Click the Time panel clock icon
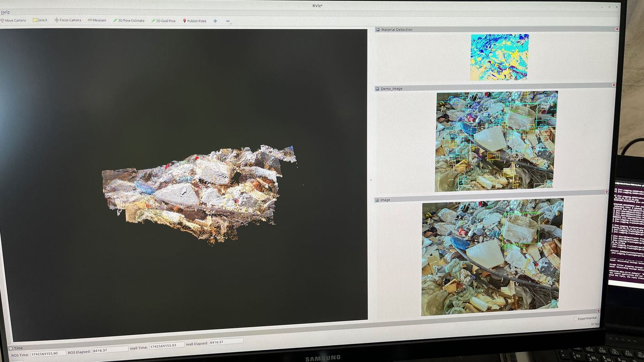Screen dimensions: 644x362 tap(11, 348)
